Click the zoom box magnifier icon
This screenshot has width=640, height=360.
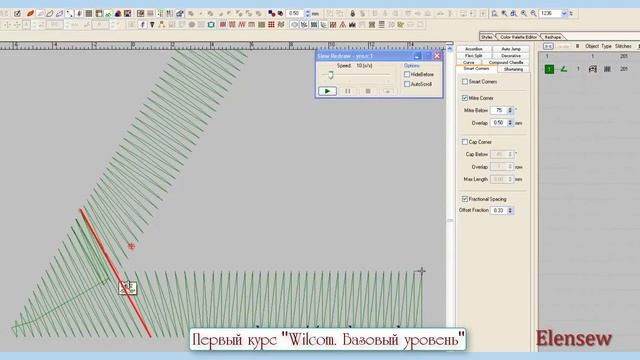tap(494, 13)
